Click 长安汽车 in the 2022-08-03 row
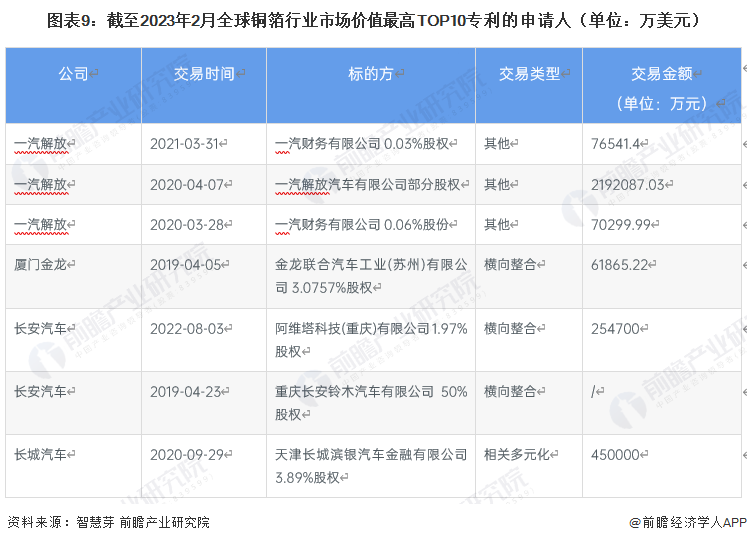 [40, 328]
